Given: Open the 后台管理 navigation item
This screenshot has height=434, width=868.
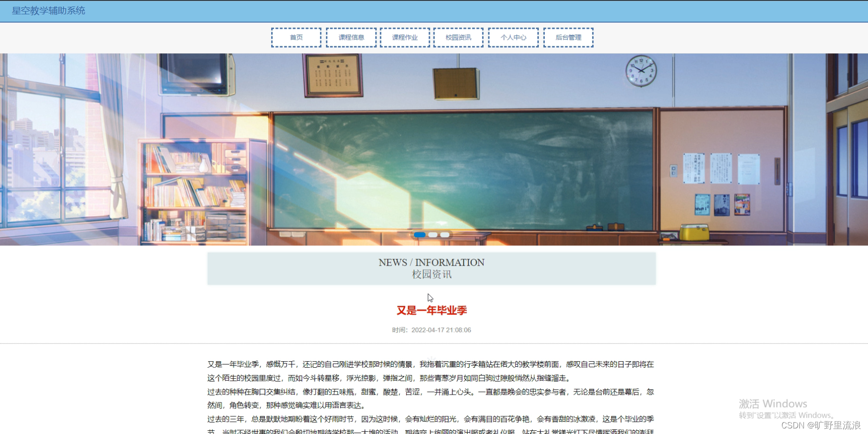Looking at the screenshot, I should tap(568, 37).
